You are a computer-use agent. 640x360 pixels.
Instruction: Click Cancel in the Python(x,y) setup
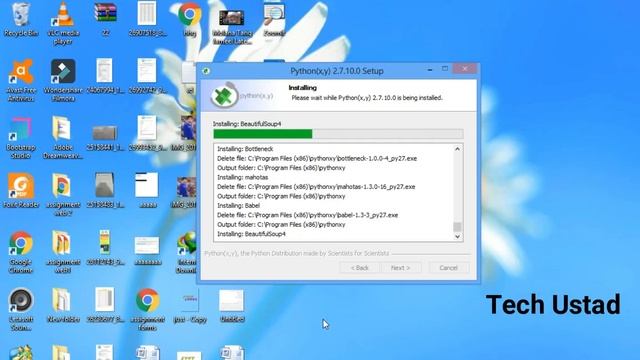449,268
